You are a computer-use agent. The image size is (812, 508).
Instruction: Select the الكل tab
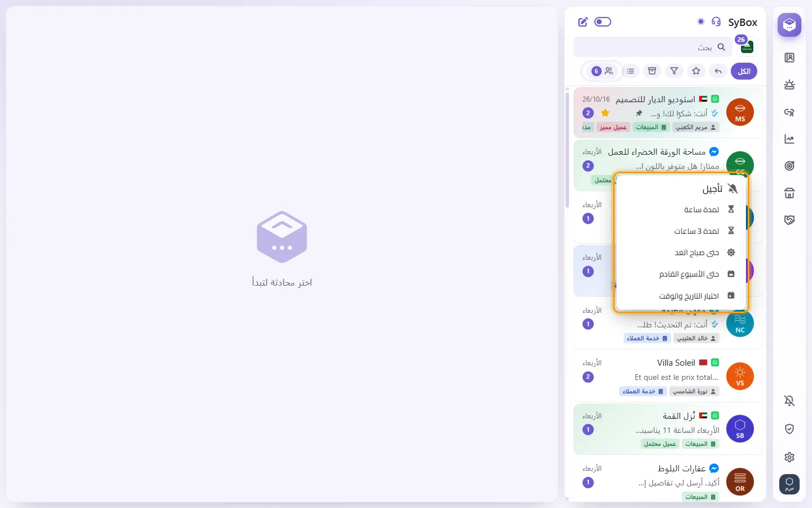point(744,71)
